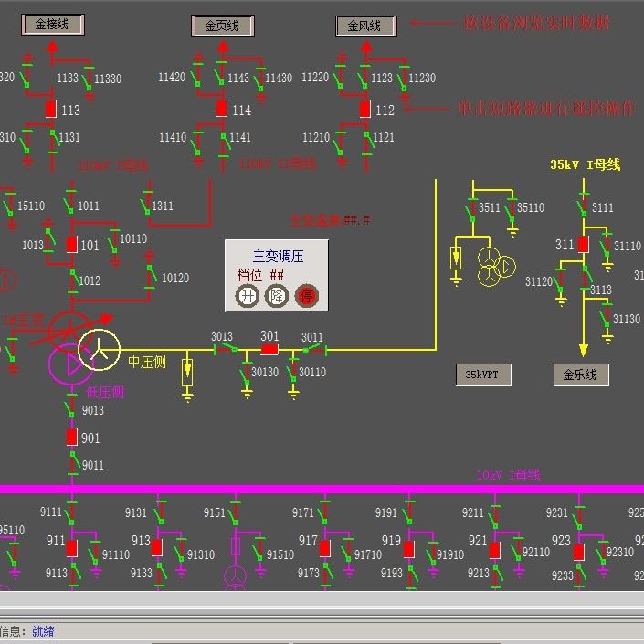Select circuit breaker 112
The height and width of the screenshot is (644, 644).
point(365,110)
